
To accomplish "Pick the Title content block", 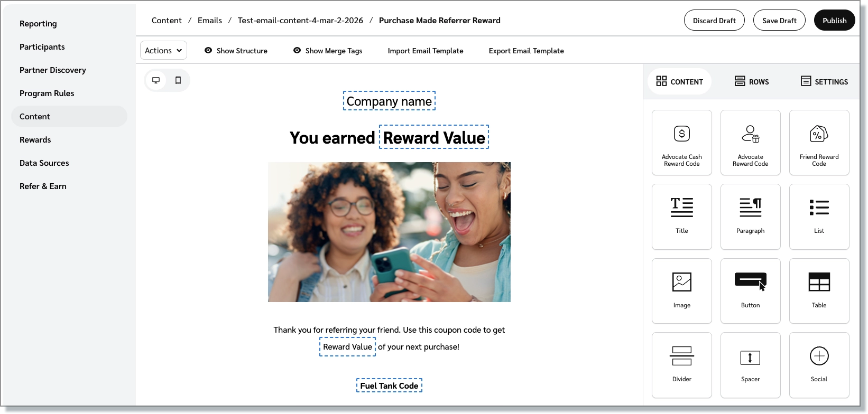I will [x=681, y=217].
